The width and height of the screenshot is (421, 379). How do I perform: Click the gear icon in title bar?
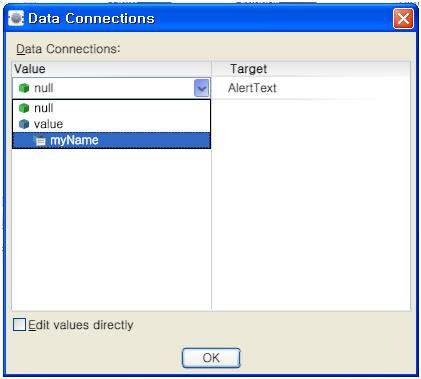tap(16, 18)
